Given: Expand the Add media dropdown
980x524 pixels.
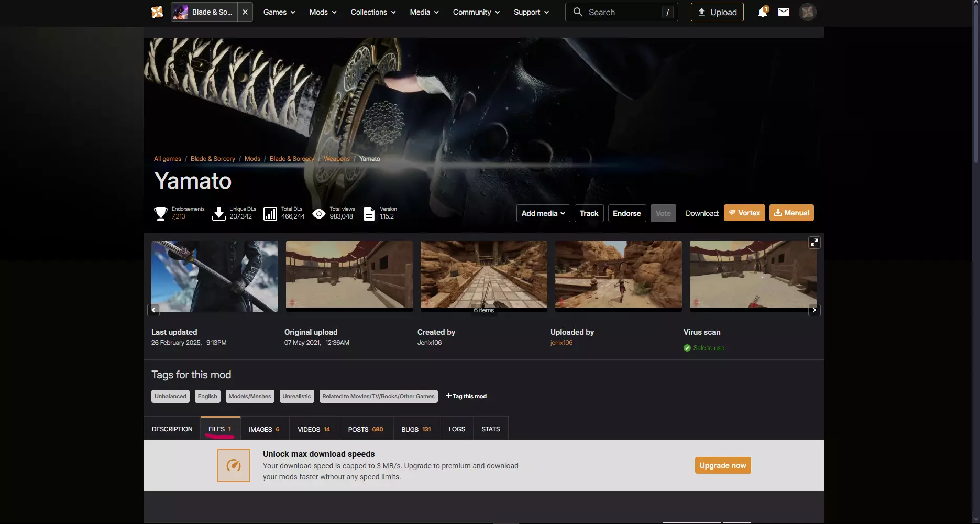Looking at the screenshot, I should (x=543, y=213).
